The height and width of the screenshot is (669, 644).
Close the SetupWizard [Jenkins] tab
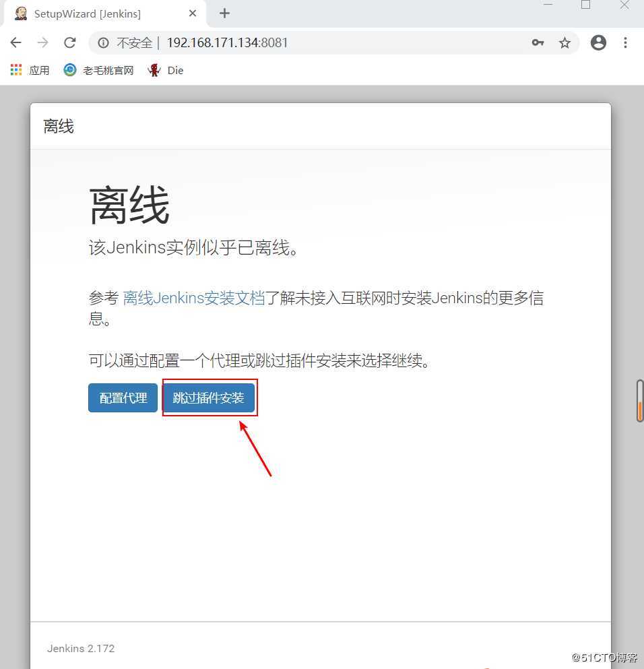click(x=193, y=13)
